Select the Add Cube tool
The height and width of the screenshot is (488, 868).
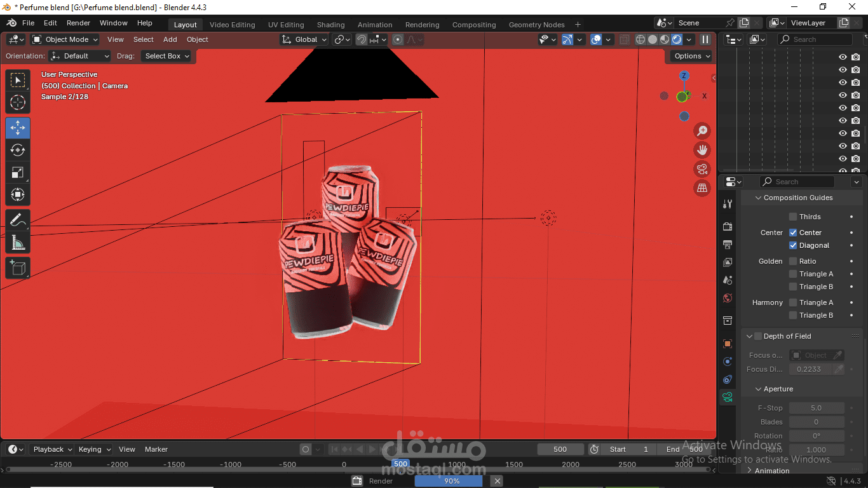tap(18, 268)
